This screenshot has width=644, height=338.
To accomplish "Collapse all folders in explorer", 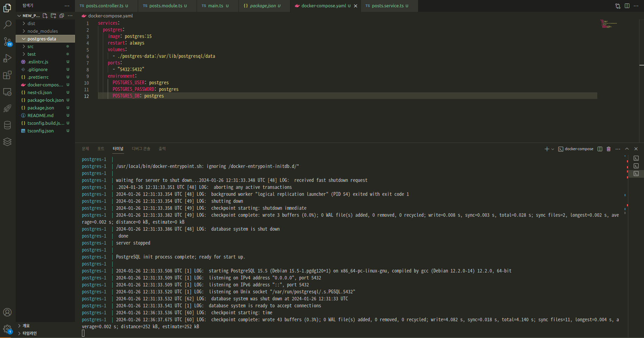I will [62, 16].
